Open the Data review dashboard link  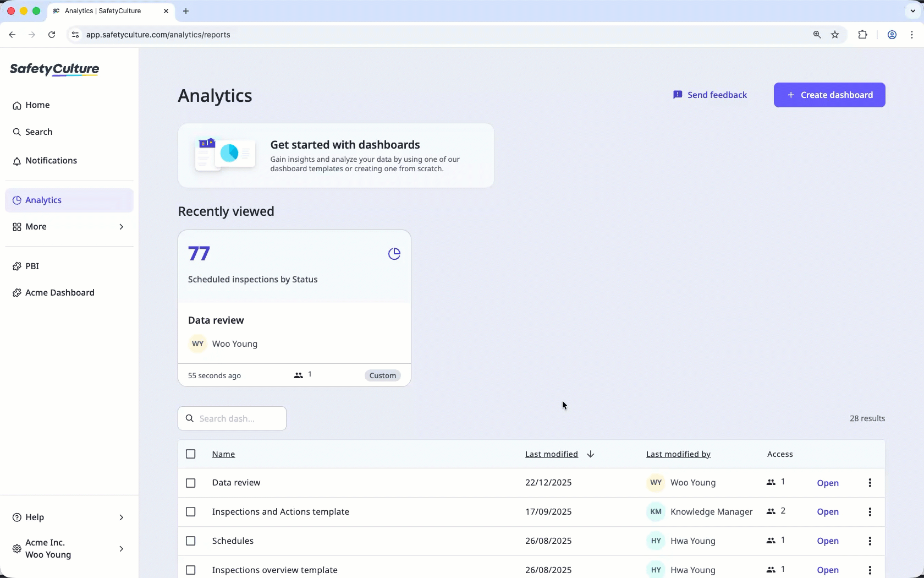[x=828, y=483]
